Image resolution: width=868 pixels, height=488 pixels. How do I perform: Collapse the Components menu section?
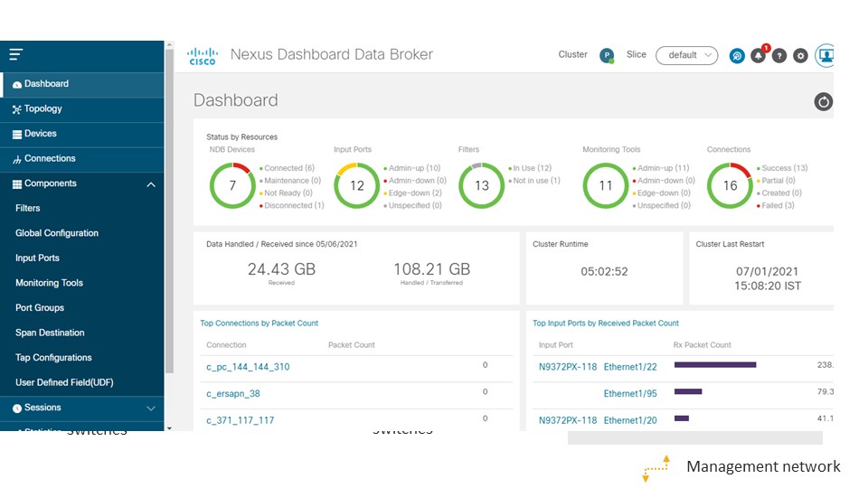pos(151,184)
